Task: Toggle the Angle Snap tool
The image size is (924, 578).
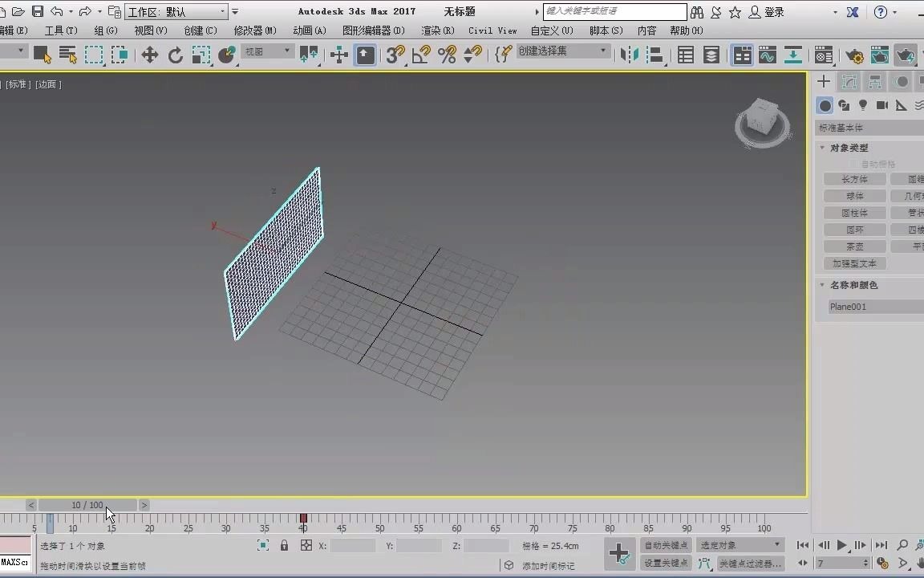Action: [419, 55]
